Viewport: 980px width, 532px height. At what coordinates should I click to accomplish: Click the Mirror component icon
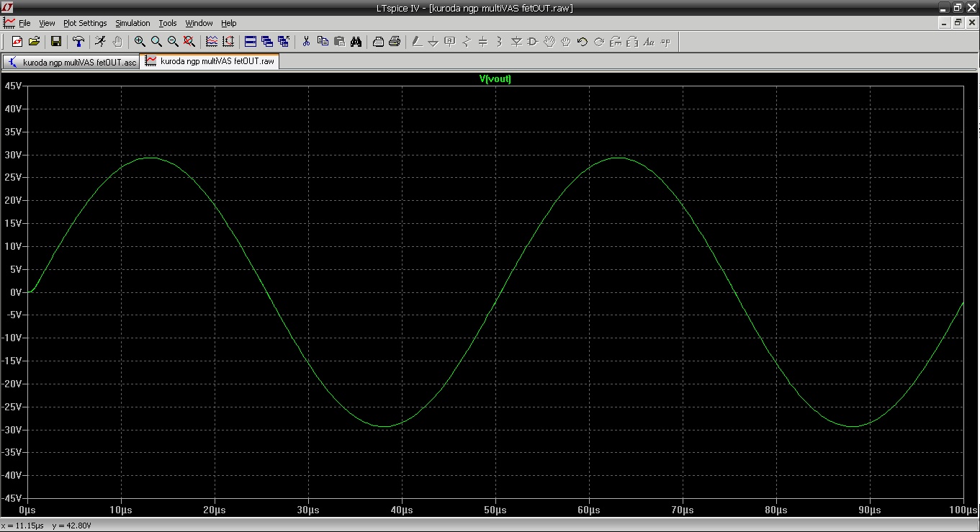coord(632,42)
